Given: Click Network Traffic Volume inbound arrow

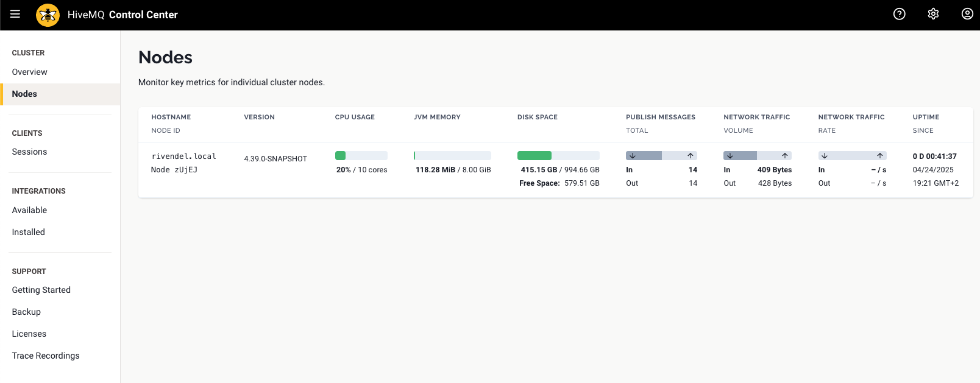Looking at the screenshot, I should [730, 156].
